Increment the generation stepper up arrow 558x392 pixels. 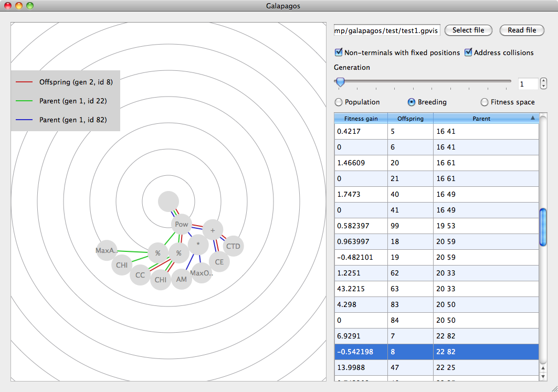[x=543, y=81]
